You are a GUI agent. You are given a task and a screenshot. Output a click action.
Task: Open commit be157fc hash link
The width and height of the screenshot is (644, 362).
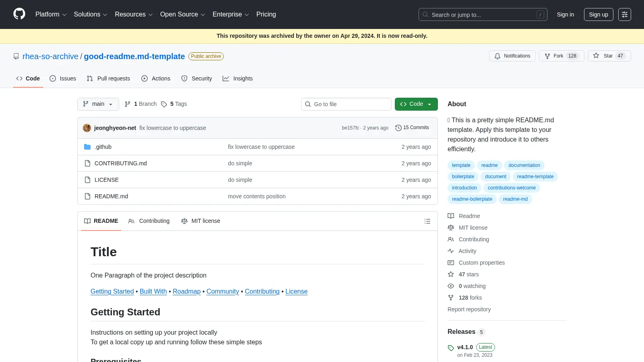350,128
